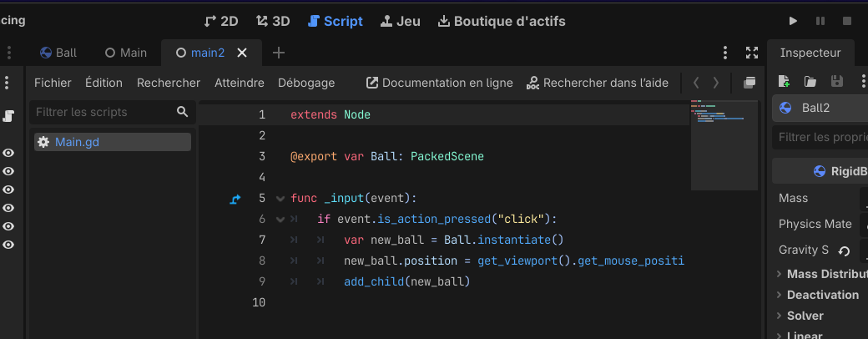The image size is (868, 339).
Task: Add a new scene tab
Action: point(279,53)
